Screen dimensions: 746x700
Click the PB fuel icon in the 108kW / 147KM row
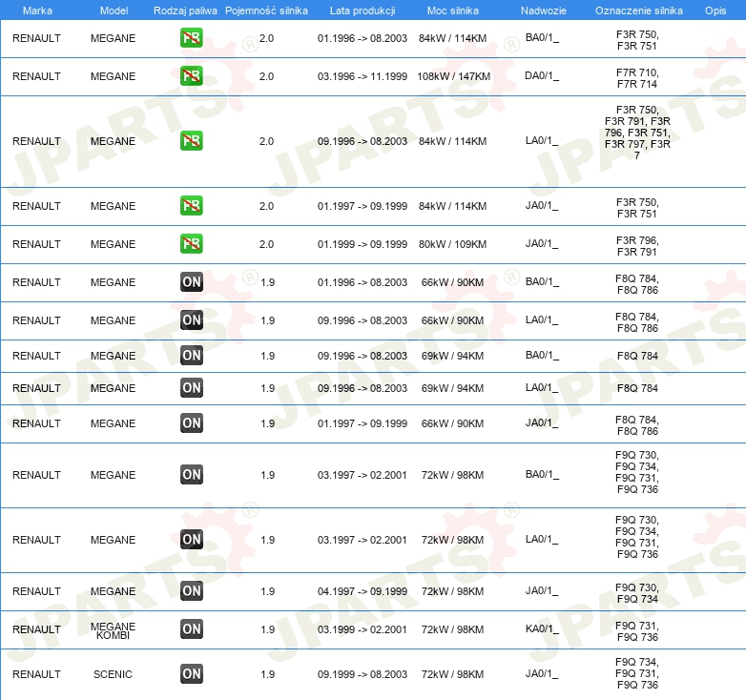point(191,76)
